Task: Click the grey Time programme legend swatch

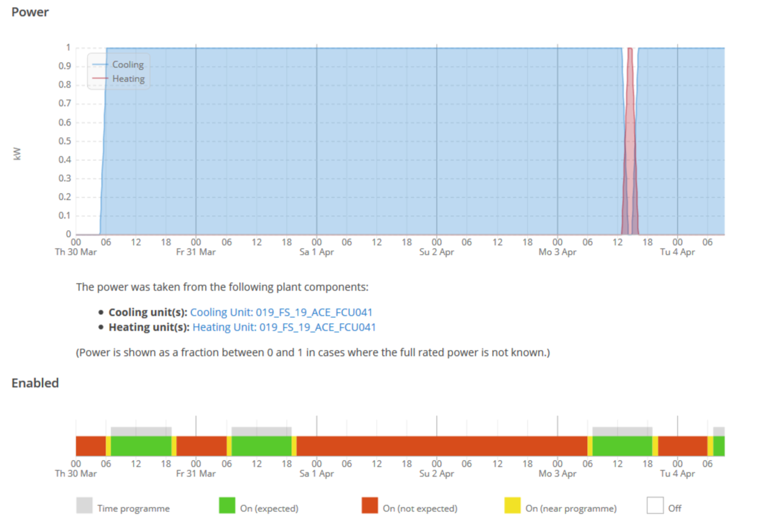Action: 84,505
